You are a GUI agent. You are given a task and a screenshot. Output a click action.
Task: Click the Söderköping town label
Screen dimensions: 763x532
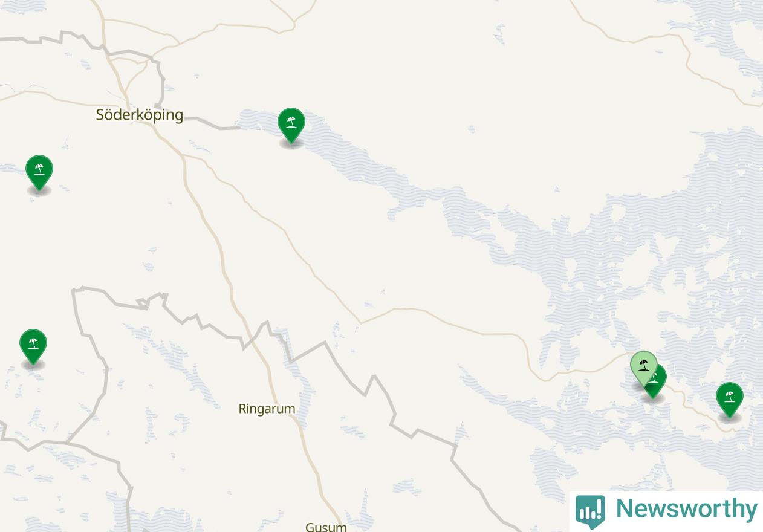139,115
